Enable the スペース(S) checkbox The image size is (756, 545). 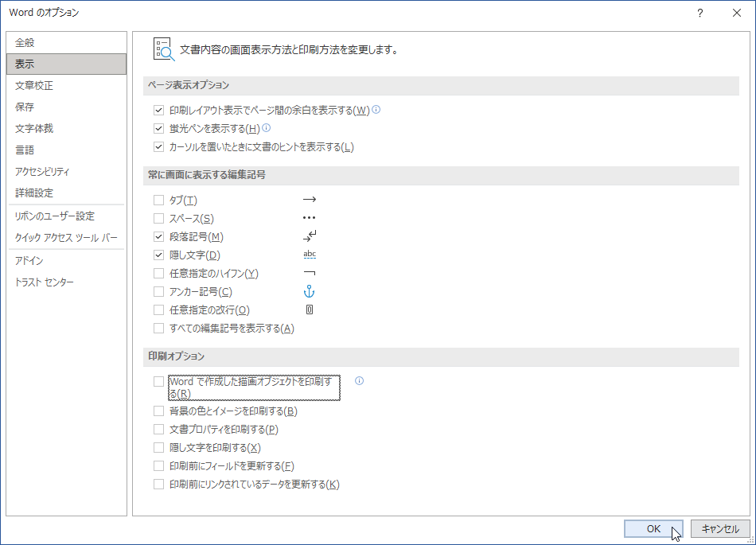(158, 218)
